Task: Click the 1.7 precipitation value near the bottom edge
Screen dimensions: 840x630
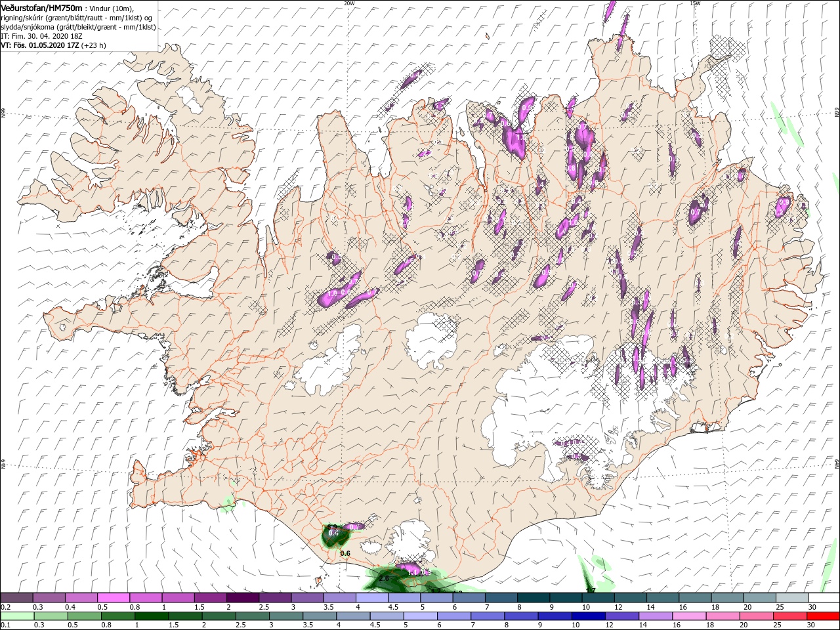Action: [x=590, y=591]
